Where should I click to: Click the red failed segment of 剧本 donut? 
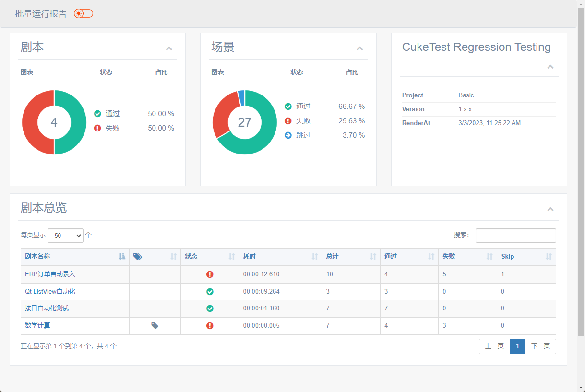coord(30,122)
